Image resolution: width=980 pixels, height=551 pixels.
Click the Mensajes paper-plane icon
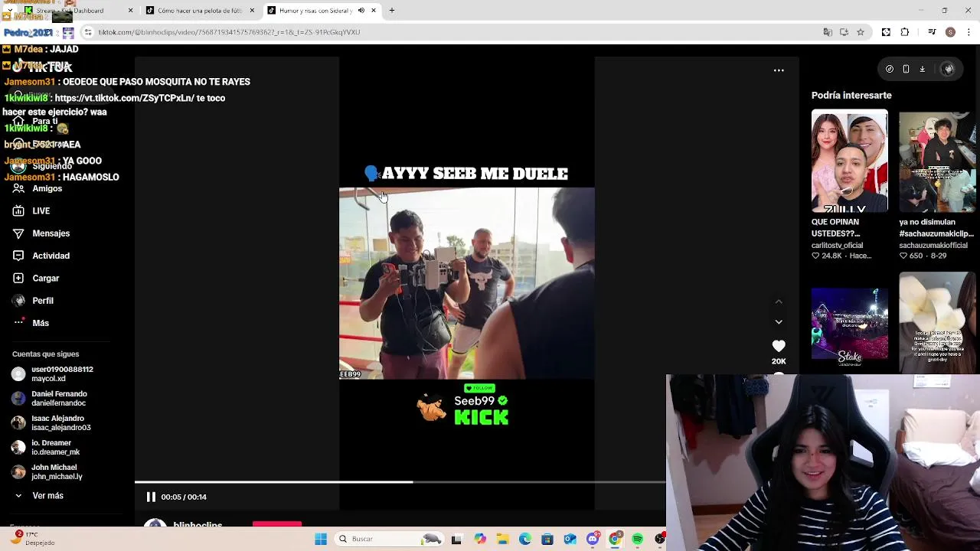[x=18, y=233]
